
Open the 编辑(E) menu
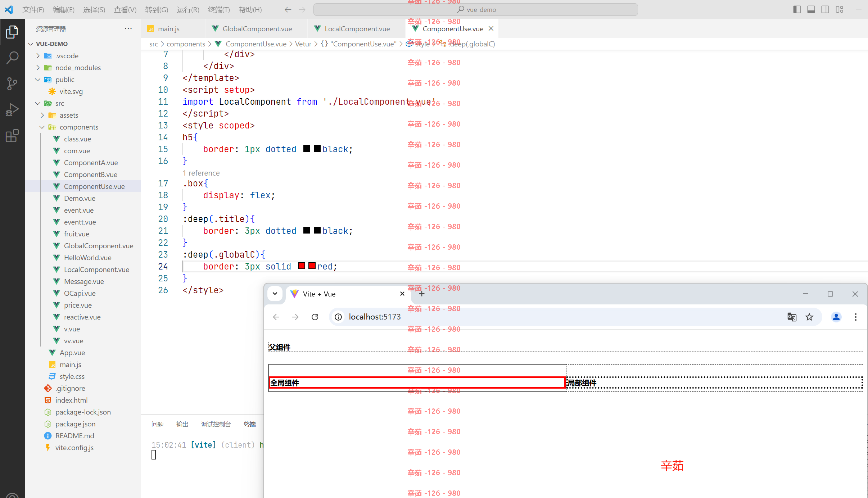coord(64,10)
